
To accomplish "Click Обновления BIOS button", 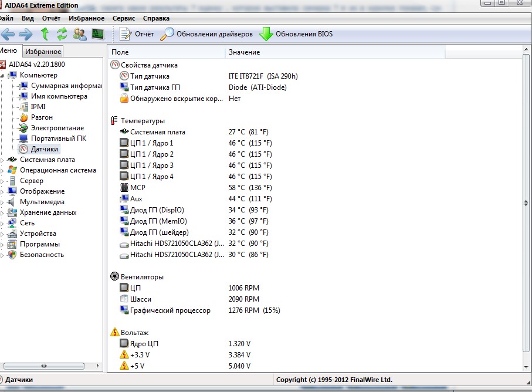I will [296, 34].
